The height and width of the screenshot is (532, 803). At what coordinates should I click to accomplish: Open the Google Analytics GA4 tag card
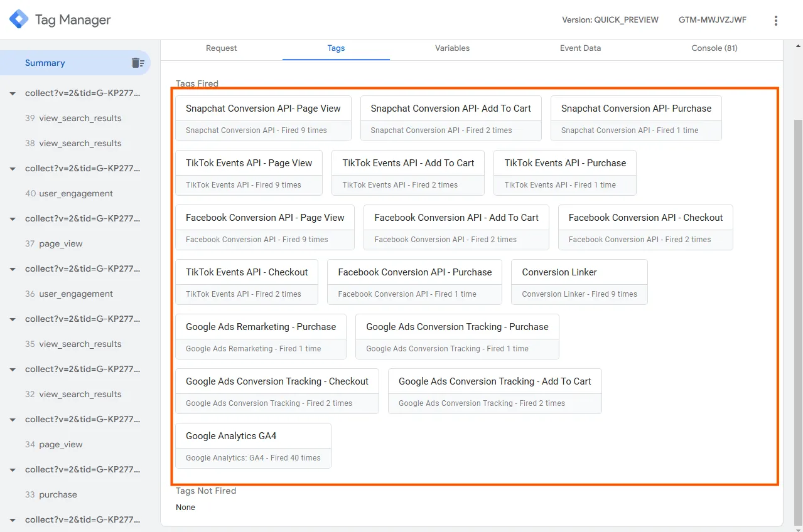[x=253, y=445]
